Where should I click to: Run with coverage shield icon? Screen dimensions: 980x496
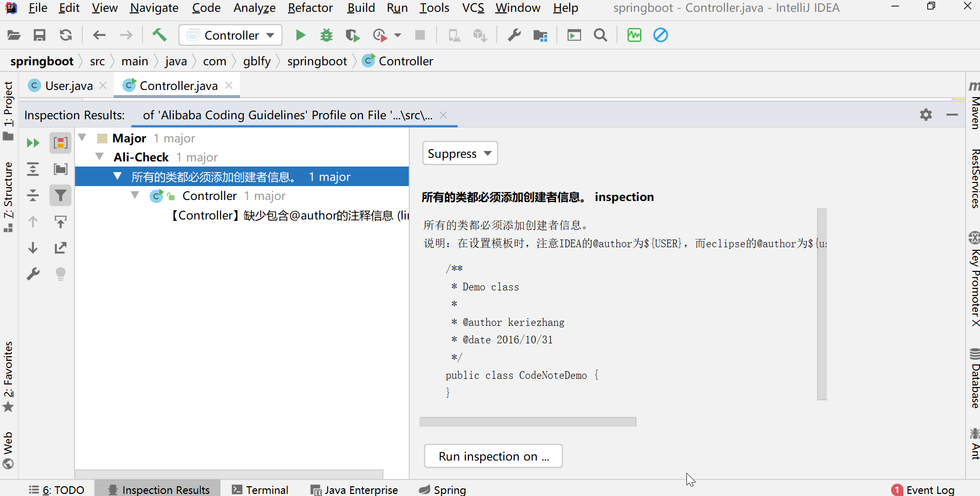coord(352,35)
